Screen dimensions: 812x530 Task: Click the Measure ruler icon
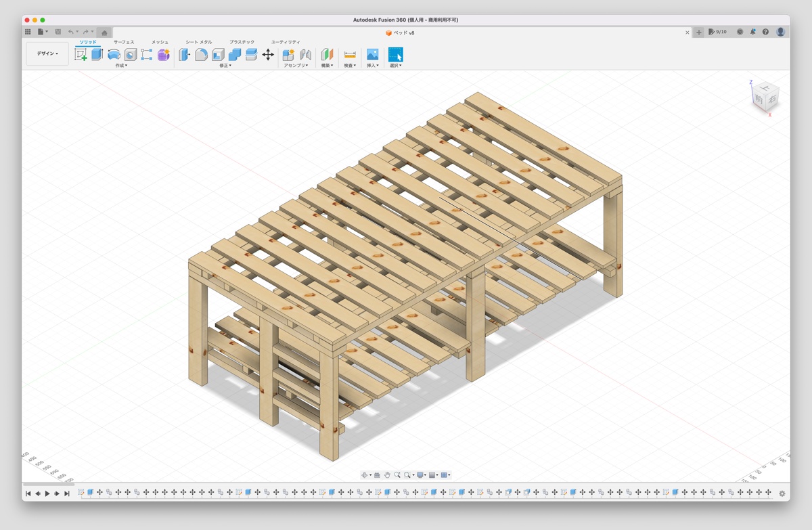[x=350, y=55]
